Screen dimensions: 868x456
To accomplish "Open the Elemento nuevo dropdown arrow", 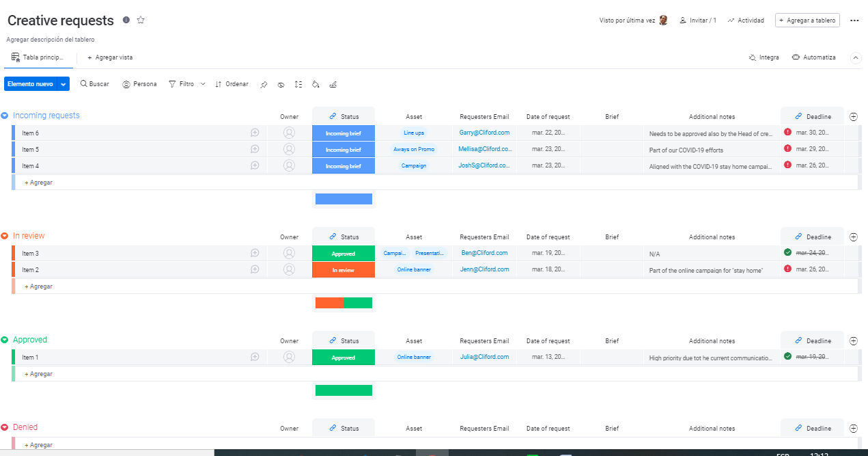I will coord(64,84).
